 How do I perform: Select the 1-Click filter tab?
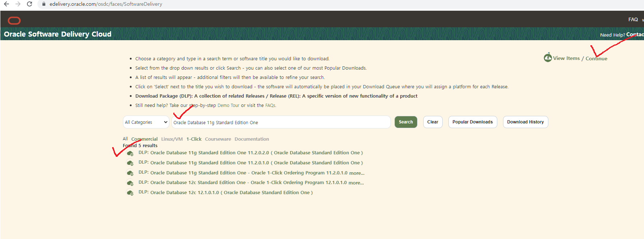click(194, 139)
